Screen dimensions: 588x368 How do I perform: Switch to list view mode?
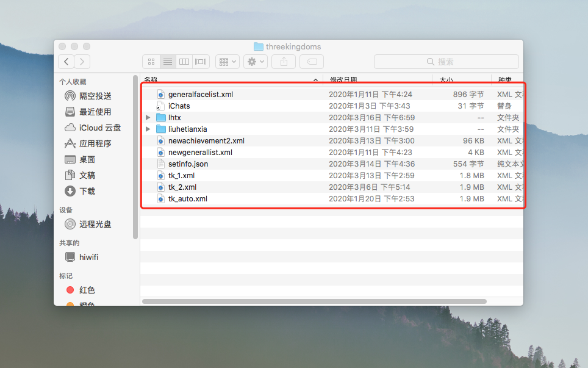coord(168,62)
